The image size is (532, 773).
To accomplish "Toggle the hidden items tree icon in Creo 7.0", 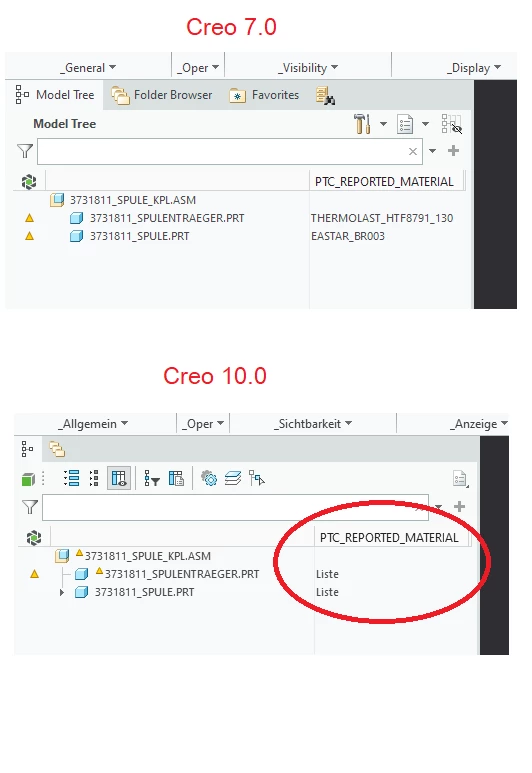I will (451, 124).
